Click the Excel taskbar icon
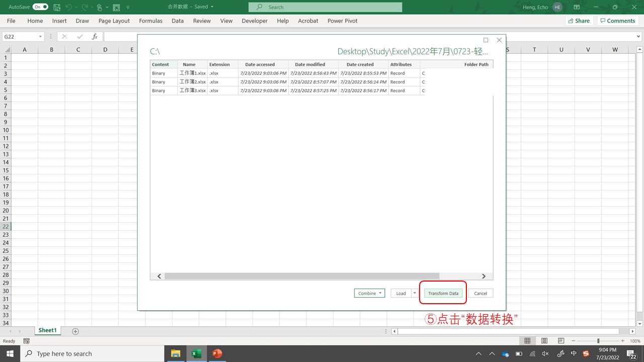This screenshot has height=362, width=644. [x=196, y=353]
